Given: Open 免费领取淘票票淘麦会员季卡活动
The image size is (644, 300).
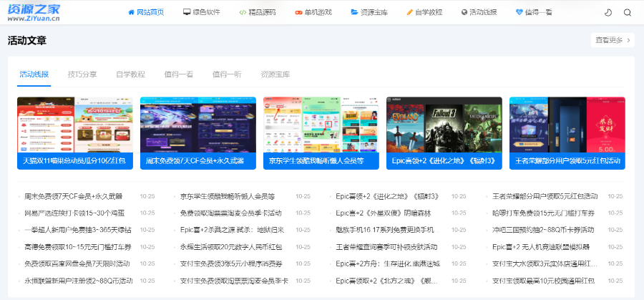Looking at the screenshot, I should point(231,213).
